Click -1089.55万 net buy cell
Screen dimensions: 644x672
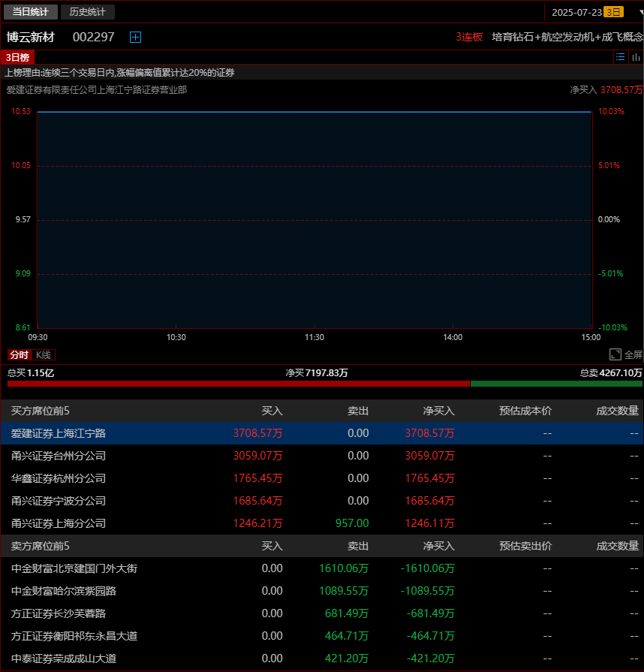click(427, 591)
